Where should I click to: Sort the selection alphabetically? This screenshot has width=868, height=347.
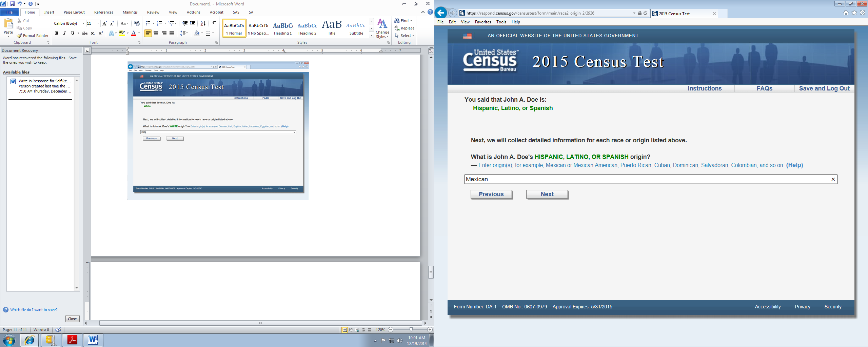[203, 23]
